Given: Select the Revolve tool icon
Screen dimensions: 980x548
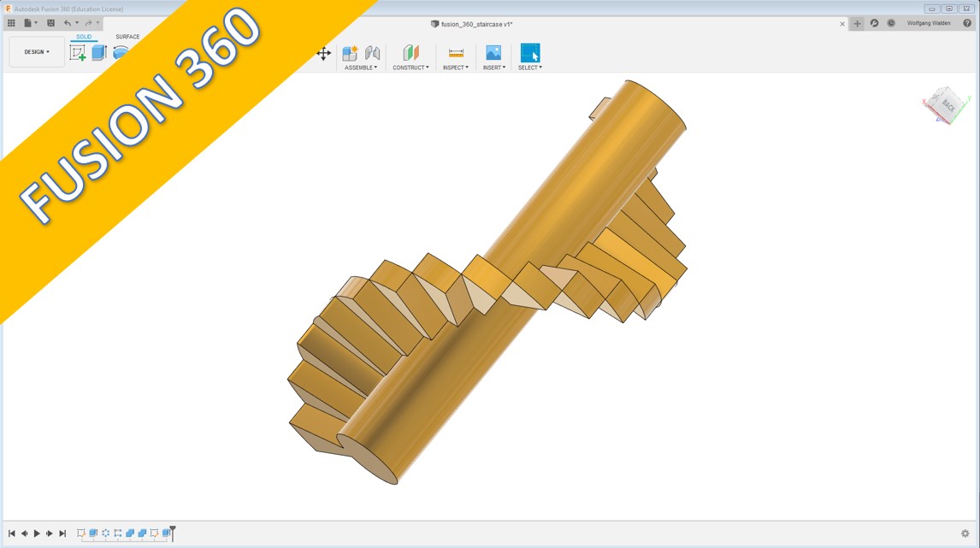Looking at the screenshot, I should [120, 52].
